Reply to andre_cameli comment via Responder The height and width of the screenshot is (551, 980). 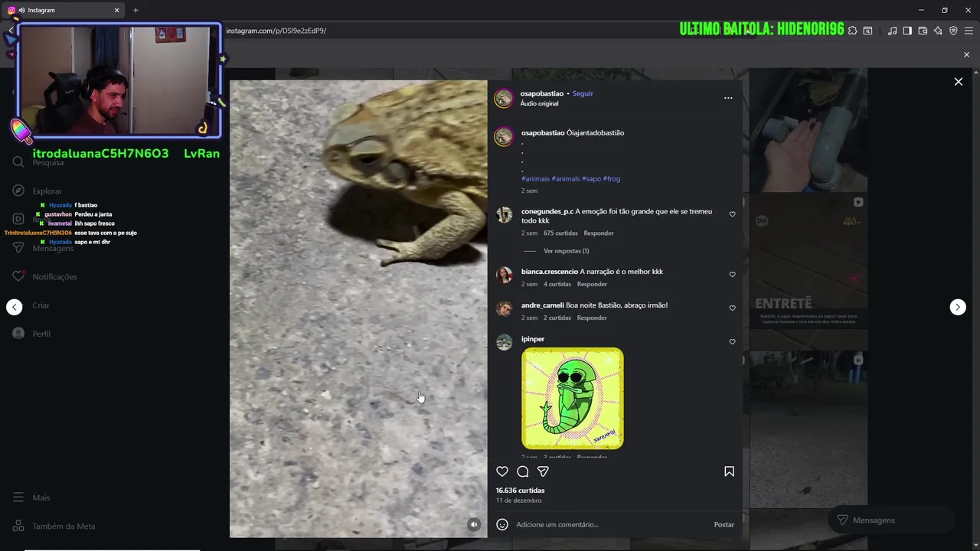coord(592,318)
